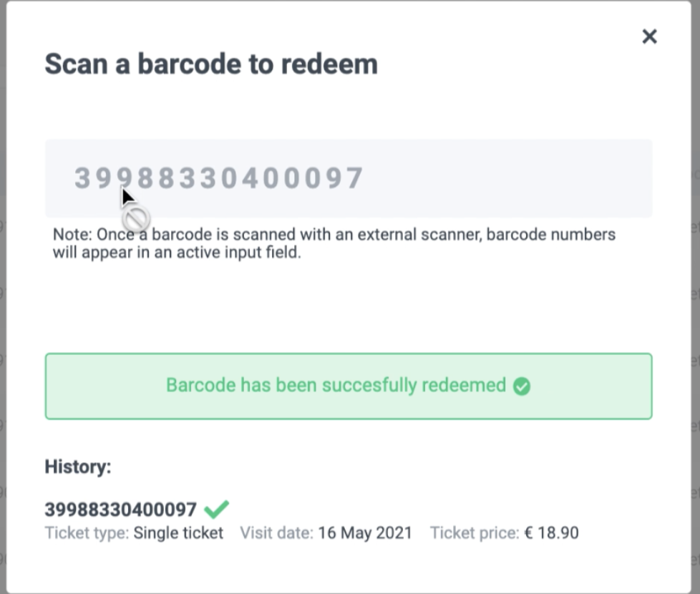700x594 pixels.
Task: Click 'will appear in an active input field' line
Action: (177, 253)
